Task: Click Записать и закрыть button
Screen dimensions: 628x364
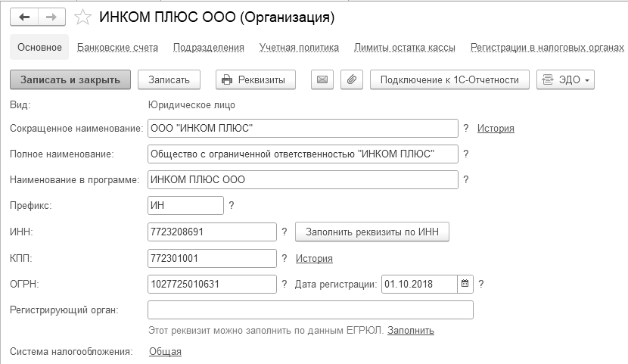Action: (x=70, y=79)
